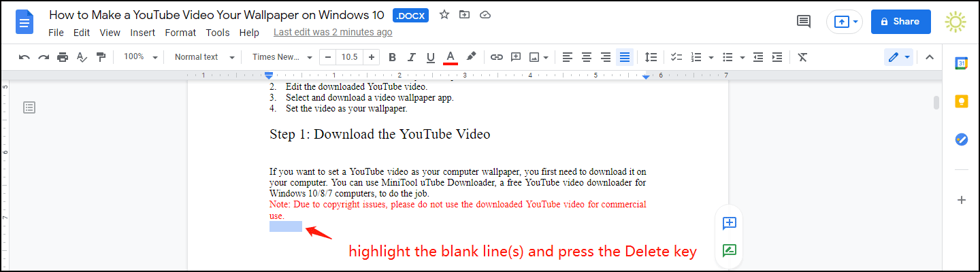
Task: Open the Tools menu
Action: pyautogui.click(x=218, y=33)
